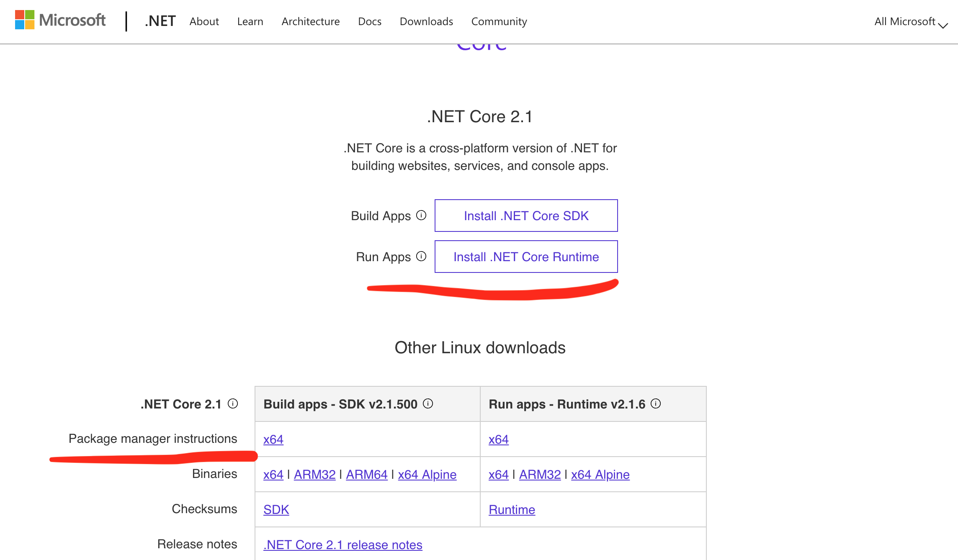The height and width of the screenshot is (560, 958).
Task: Open the About menu item
Action: [204, 21]
